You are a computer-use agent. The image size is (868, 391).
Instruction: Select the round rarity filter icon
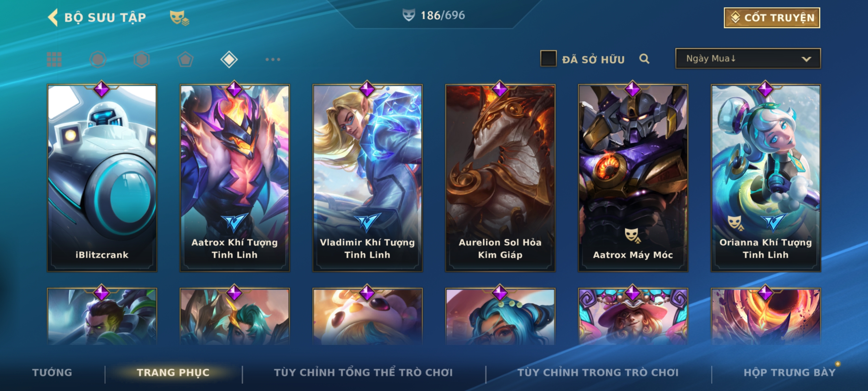pyautogui.click(x=98, y=59)
